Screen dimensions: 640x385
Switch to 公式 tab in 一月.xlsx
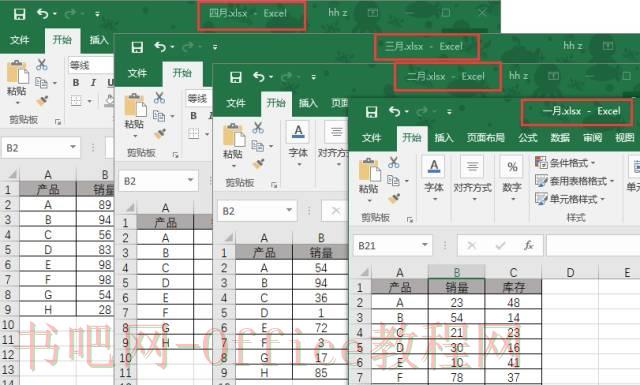(x=528, y=138)
